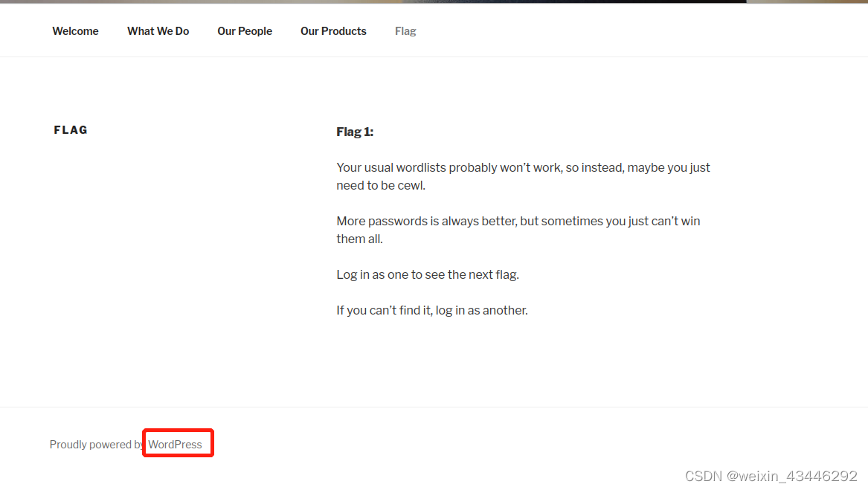Click the word "cewl" in the text
This screenshot has height=490, width=868.
point(410,186)
